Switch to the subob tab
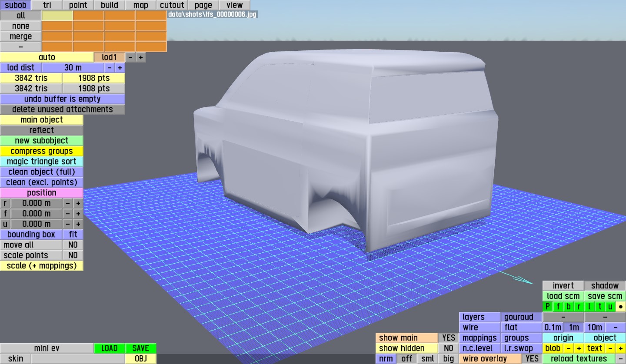626x364 pixels. (x=16, y=5)
